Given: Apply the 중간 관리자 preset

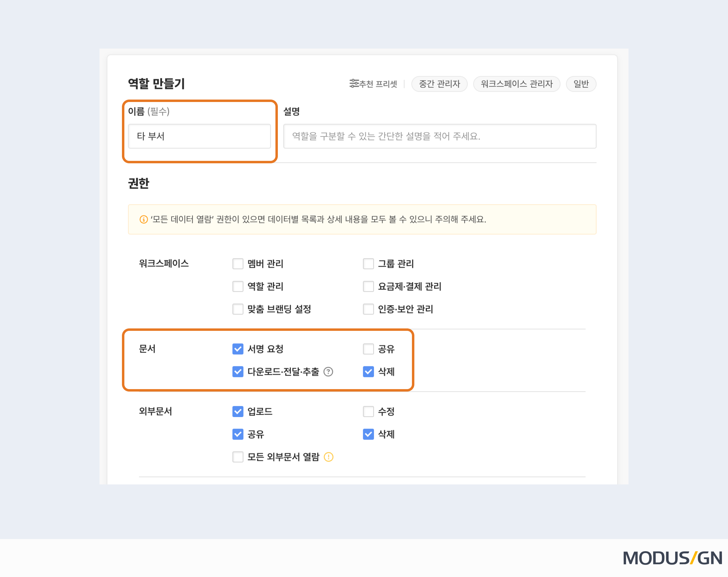Looking at the screenshot, I should click(x=439, y=84).
